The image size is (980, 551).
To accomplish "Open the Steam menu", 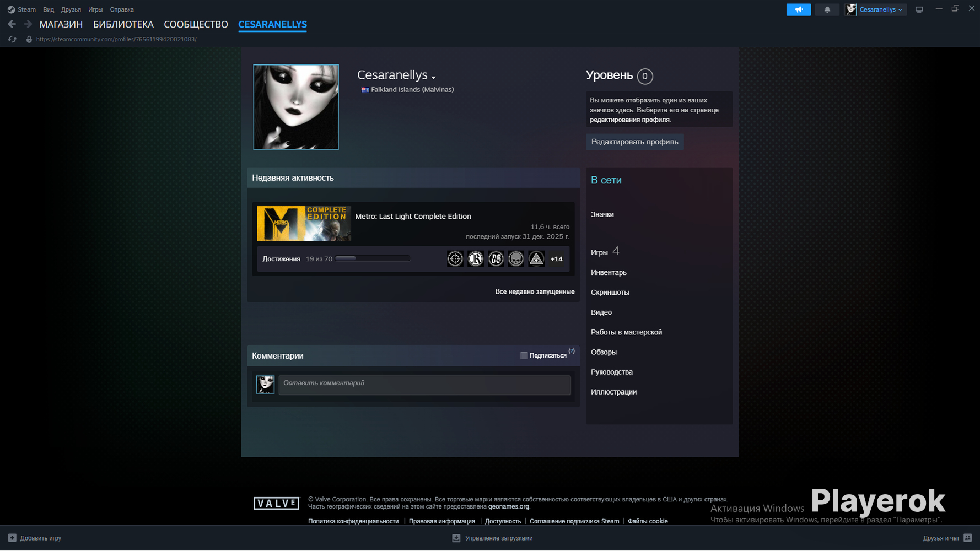I will click(26, 9).
